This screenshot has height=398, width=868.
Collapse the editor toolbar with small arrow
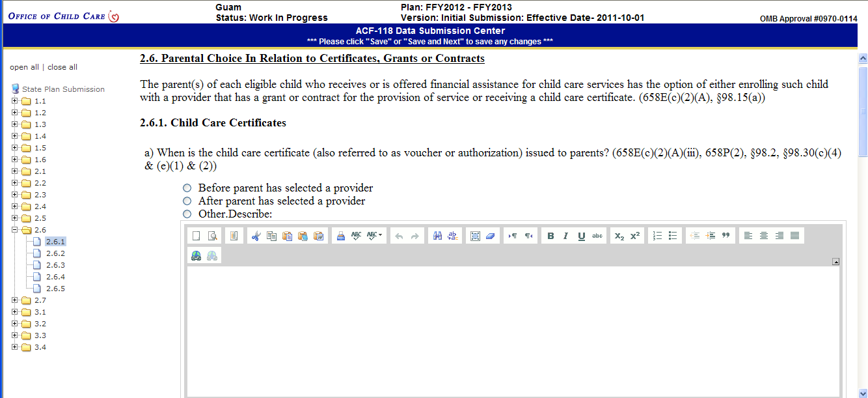pyautogui.click(x=836, y=262)
